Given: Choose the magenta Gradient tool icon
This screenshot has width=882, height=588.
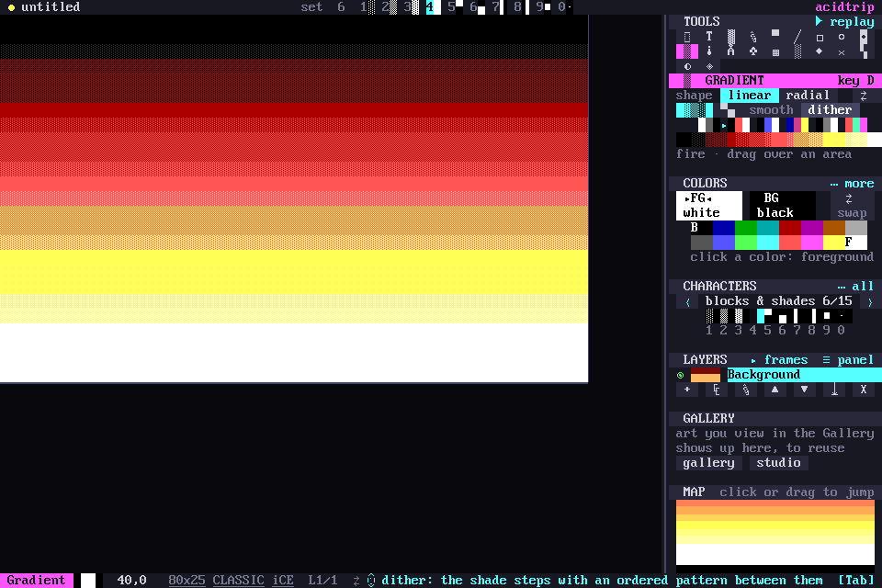Looking at the screenshot, I should 687,51.
